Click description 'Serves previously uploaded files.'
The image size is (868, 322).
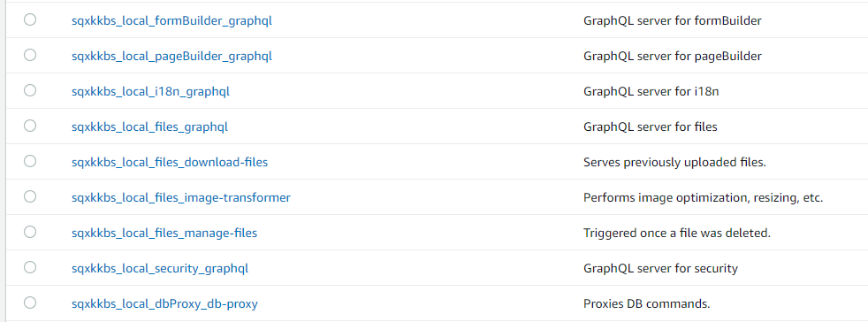pyautogui.click(x=674, y=163)
